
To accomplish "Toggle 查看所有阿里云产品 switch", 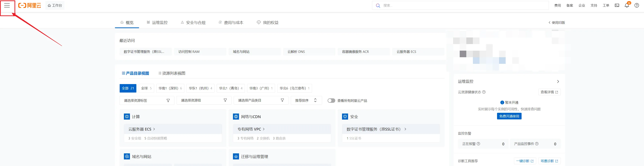I will 331,101.
